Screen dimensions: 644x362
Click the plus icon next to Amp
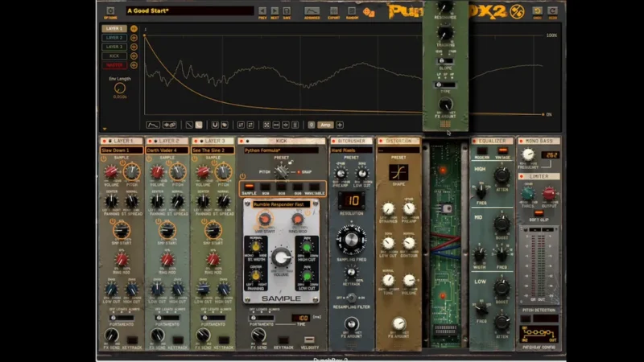click(x=340, y=125)
